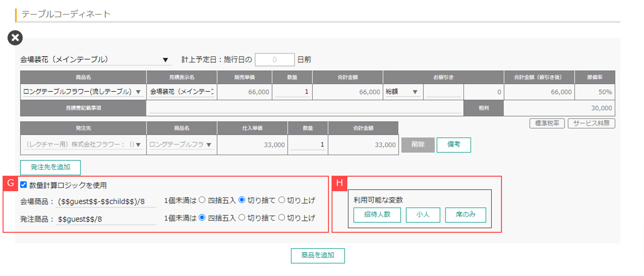Open 備考 notes button
The height and width of the screenshot is (276, 644).
click(454, 145)
